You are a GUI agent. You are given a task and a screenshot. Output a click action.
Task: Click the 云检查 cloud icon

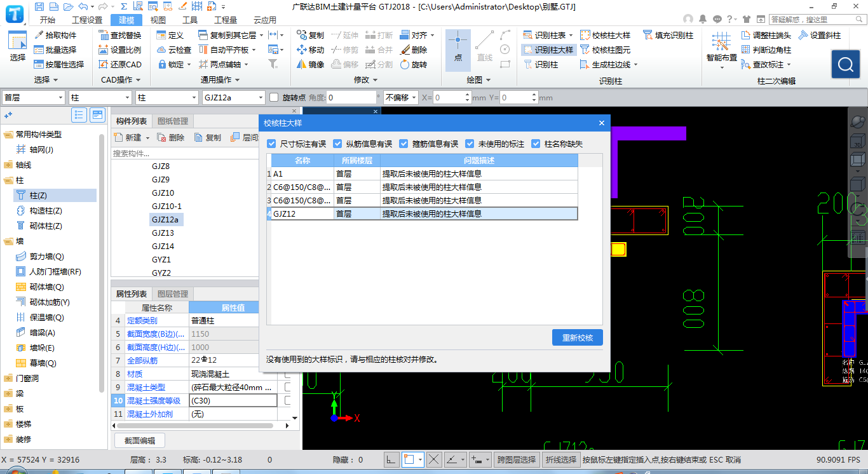174,50
